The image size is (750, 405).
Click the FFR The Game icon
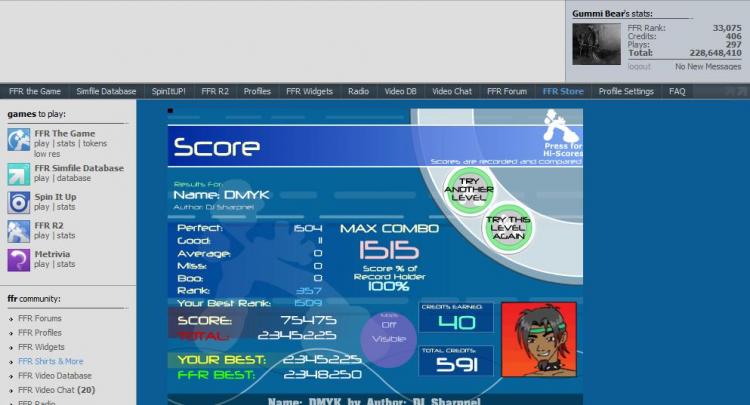tap(18, 142)
